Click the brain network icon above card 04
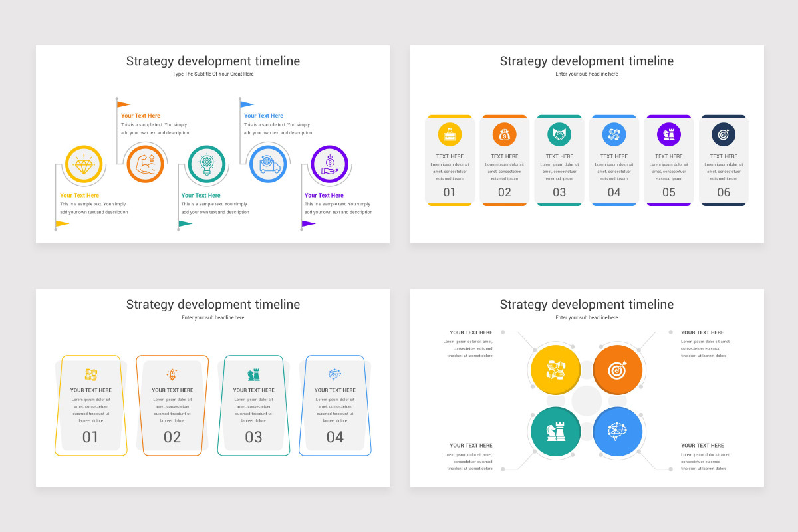The width and height of the screenshot is (798, 532). tap(334, 374)
